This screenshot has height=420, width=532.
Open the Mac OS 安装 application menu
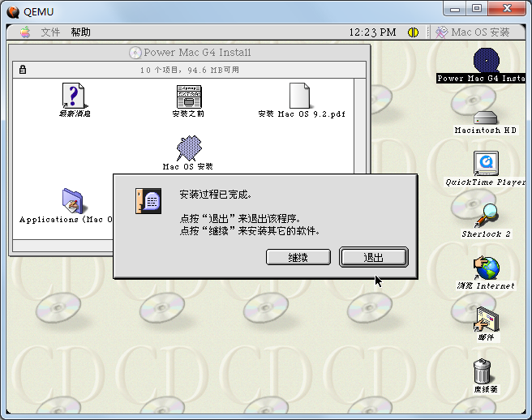472,32
